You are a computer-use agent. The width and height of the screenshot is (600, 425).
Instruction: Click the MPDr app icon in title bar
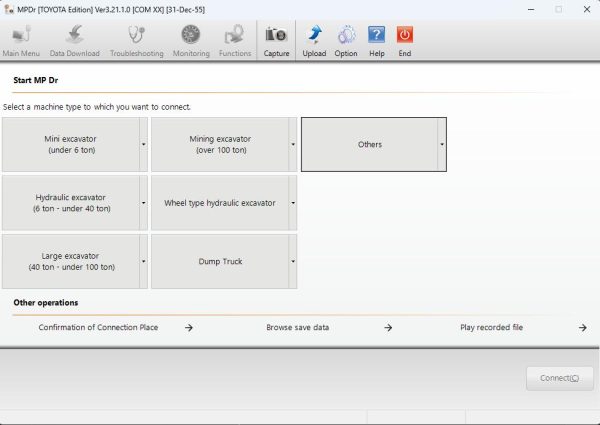point(9,9)
